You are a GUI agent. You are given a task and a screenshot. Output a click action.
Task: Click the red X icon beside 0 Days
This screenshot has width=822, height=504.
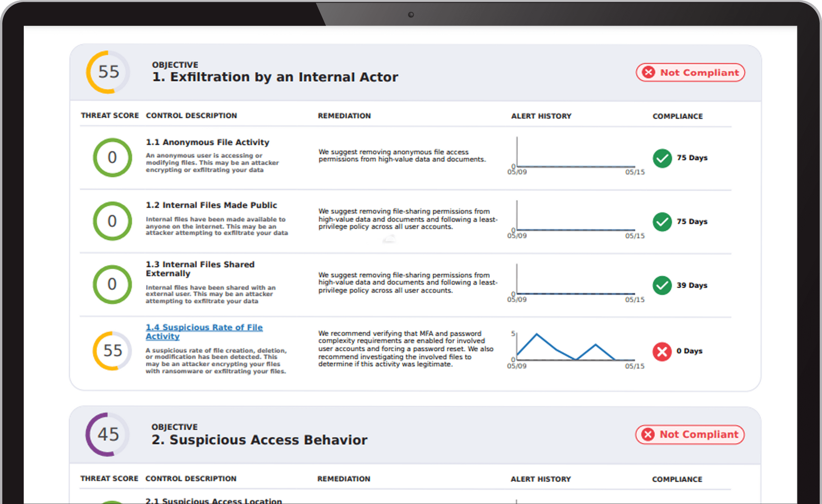[662, 352]
